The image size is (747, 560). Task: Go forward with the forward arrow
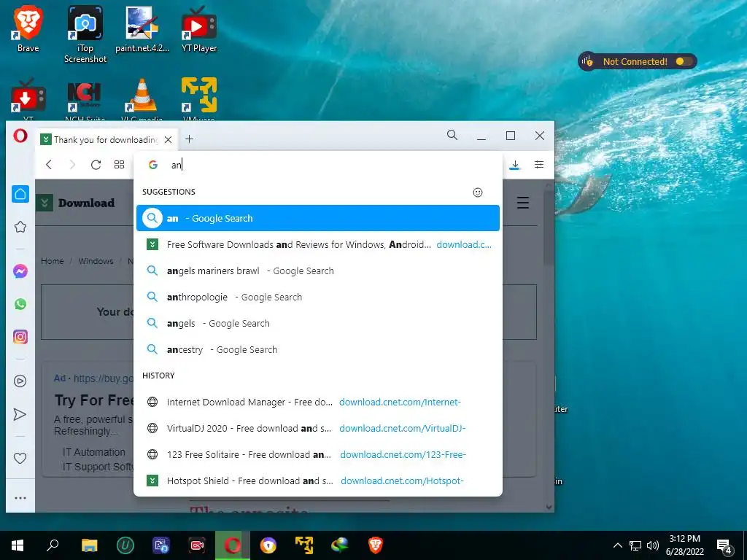[x=72, y=165]
